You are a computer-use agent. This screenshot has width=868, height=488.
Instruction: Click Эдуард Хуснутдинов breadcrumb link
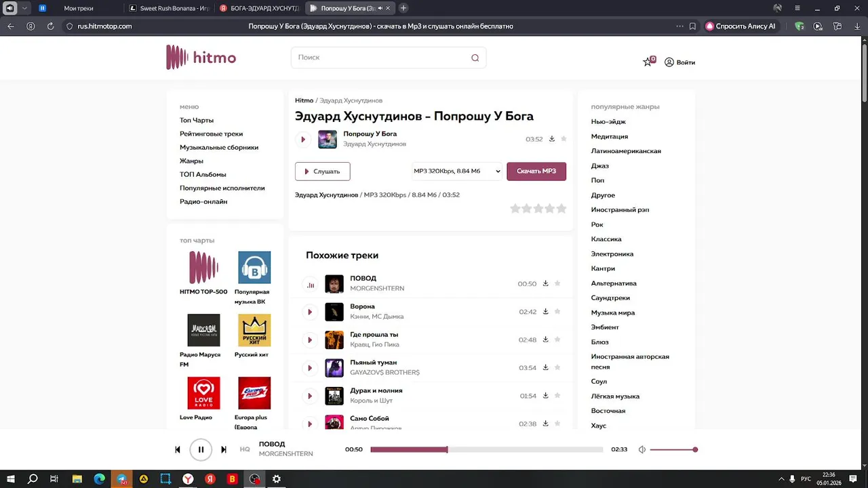point(351,100)
